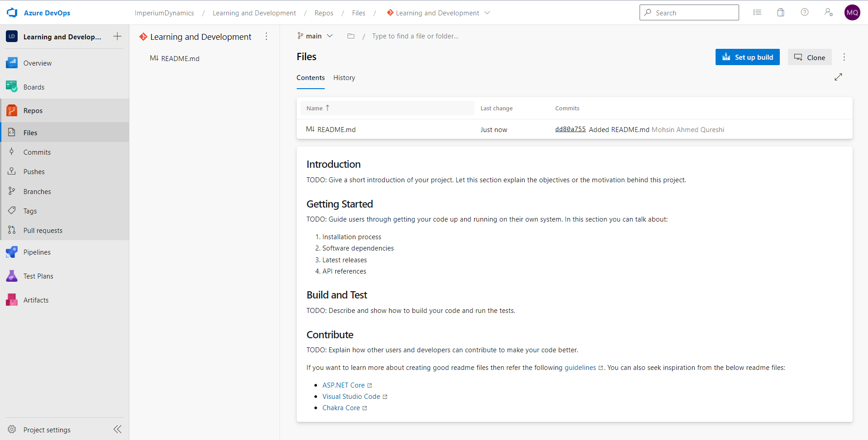868x440 pixels.
Task: Select the Artifacts icon
Action: point(11,299)
